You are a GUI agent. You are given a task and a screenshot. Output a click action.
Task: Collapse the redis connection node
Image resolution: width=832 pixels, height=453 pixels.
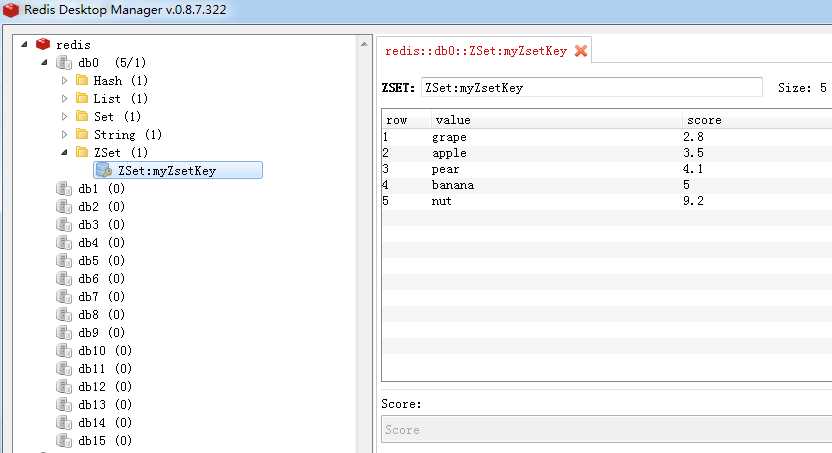point(24,45)
